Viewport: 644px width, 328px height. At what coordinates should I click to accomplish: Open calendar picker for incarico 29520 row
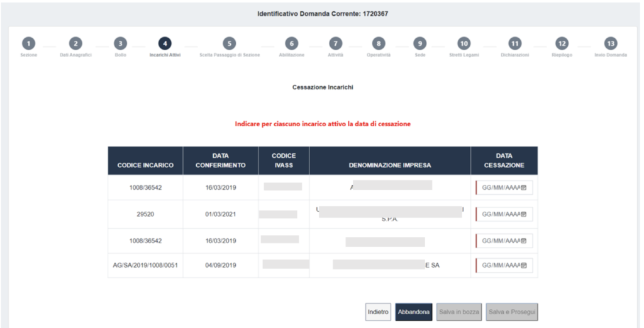click(524, 214)
